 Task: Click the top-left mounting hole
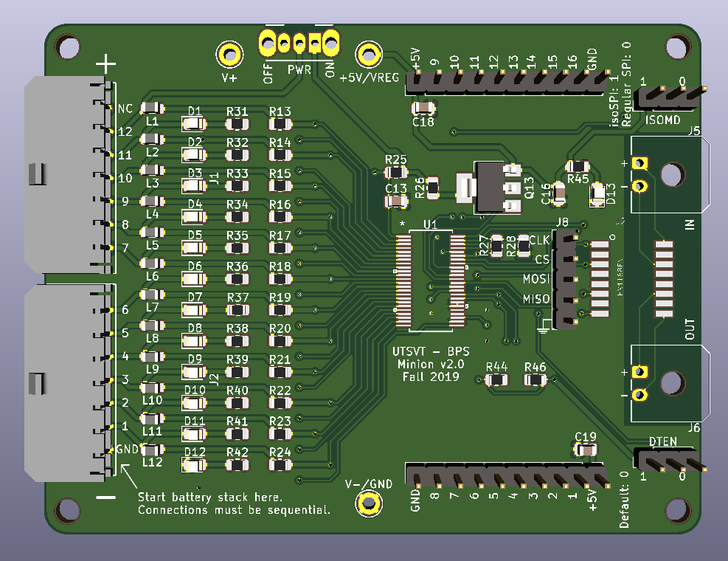(68, 47)
